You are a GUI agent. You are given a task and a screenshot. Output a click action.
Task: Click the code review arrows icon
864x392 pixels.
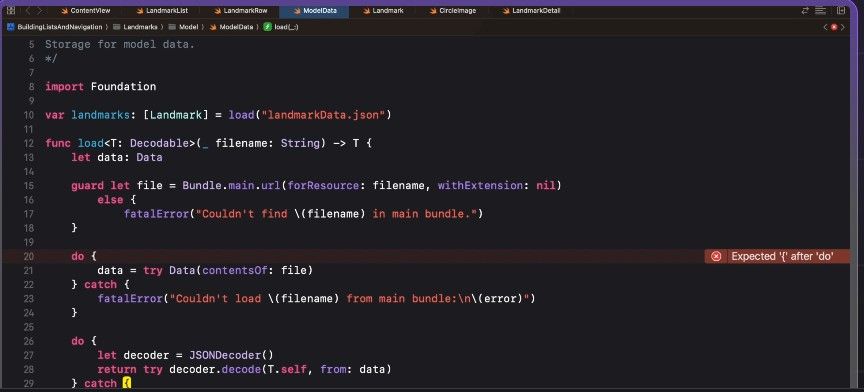coord(805,10)
